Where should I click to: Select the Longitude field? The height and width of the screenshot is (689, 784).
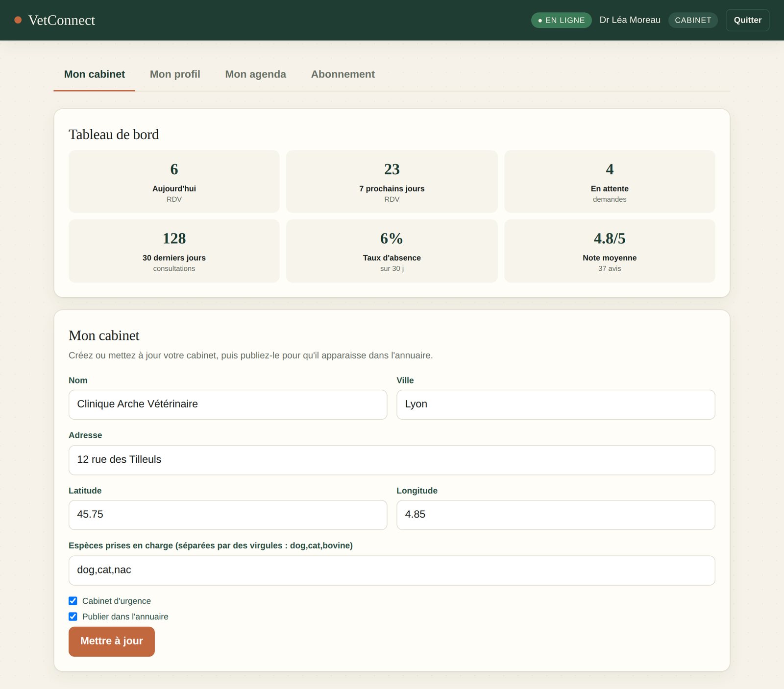pos(556,515)
